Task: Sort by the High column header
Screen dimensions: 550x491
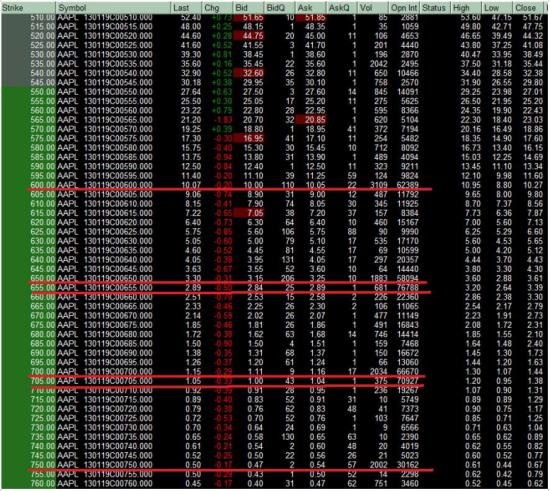Action: coord(466,8)
